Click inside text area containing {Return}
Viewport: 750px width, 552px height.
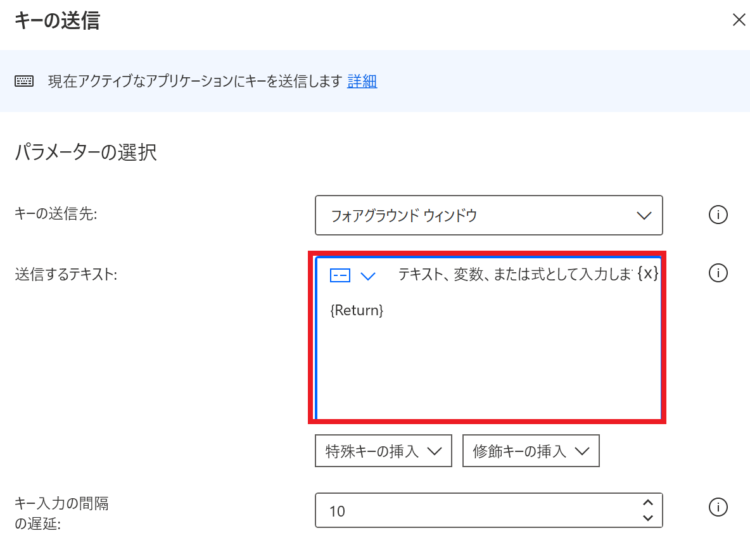[488, 354]
